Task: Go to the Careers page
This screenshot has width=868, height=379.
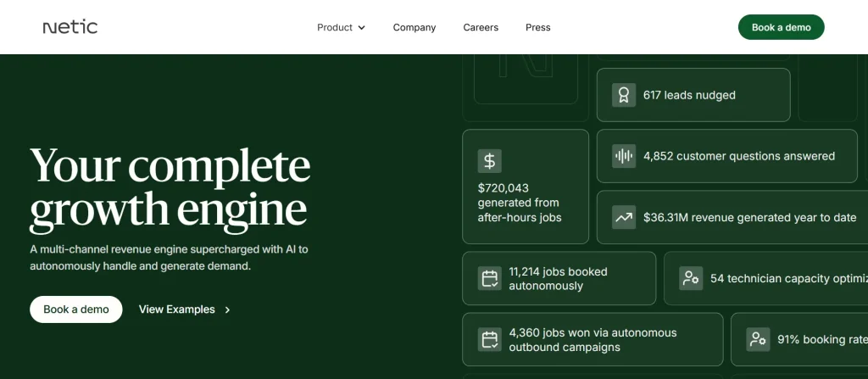Action: coord(481,27)
